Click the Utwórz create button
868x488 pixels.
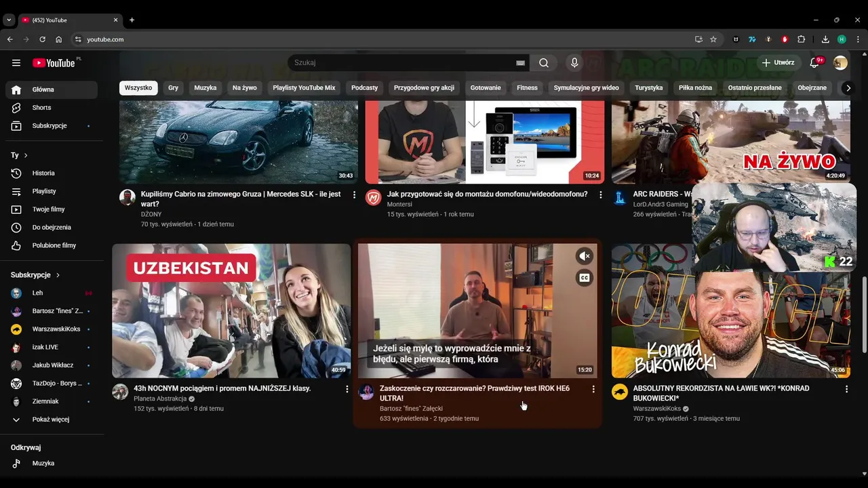click(x=777, y=63)
